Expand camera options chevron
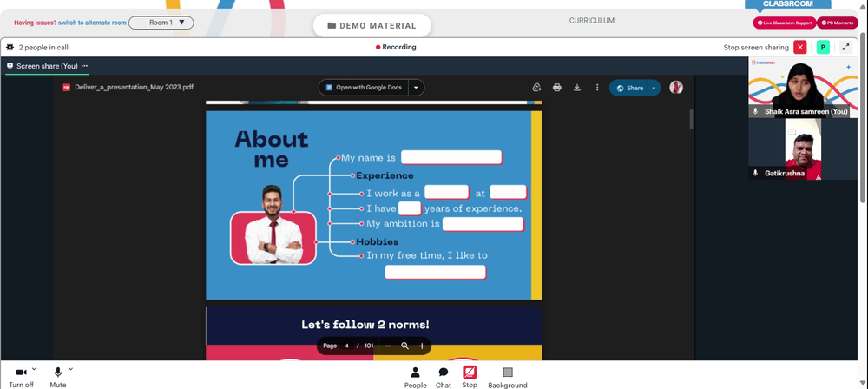This screenshot has width=868, height=389. (34, 368)
